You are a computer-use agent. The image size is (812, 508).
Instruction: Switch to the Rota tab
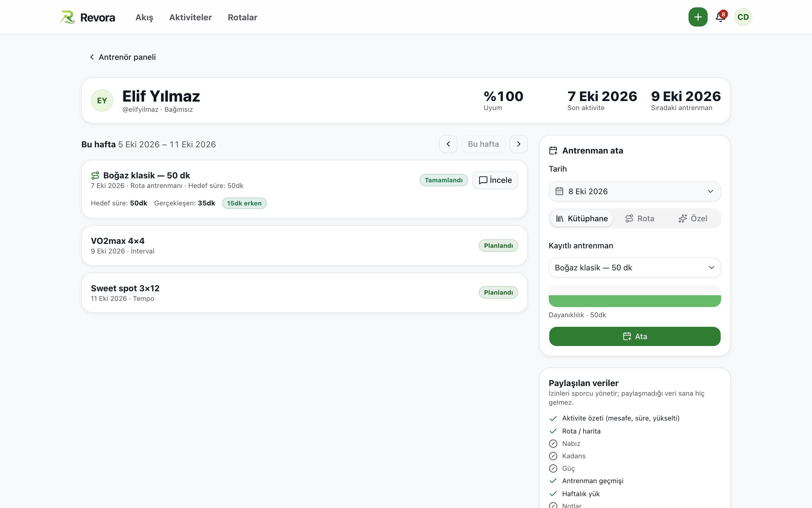tap(639, 219)
